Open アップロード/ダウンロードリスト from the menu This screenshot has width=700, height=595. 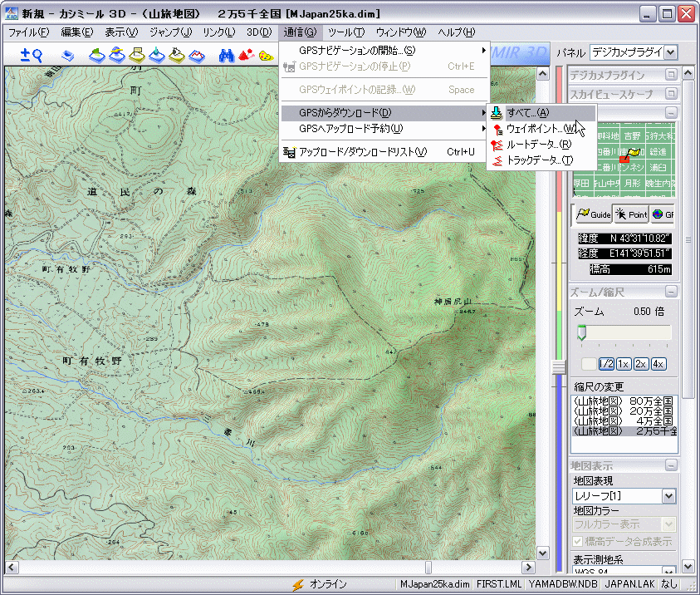pyautogui.click(x=384, y=152)
